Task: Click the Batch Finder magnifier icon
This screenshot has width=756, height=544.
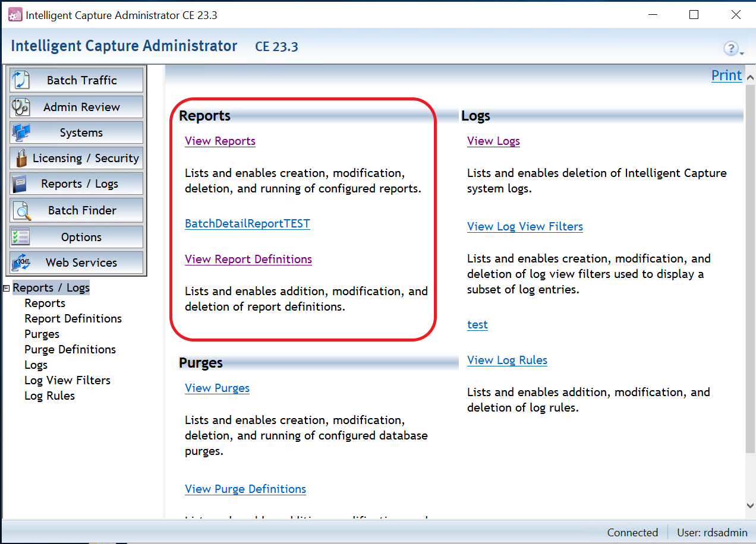Action: [x=21, y=210]
